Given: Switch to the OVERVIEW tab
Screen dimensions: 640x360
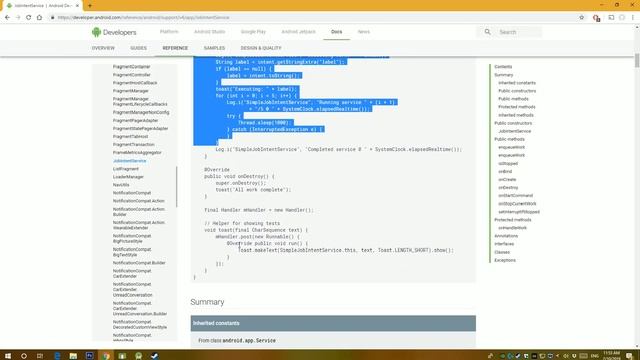Looking at the screenshot, I should pos(103,48).
